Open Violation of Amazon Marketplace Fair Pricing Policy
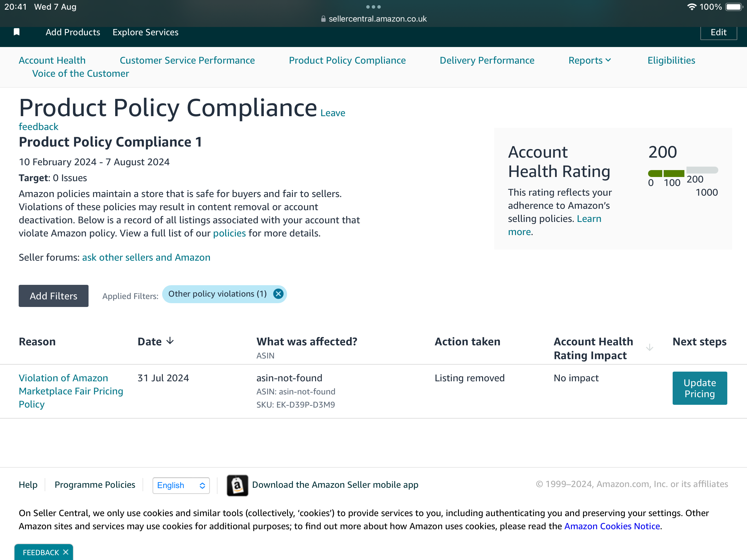The height and width of the screenshot is (560, 747). click(x=71, y=391)
